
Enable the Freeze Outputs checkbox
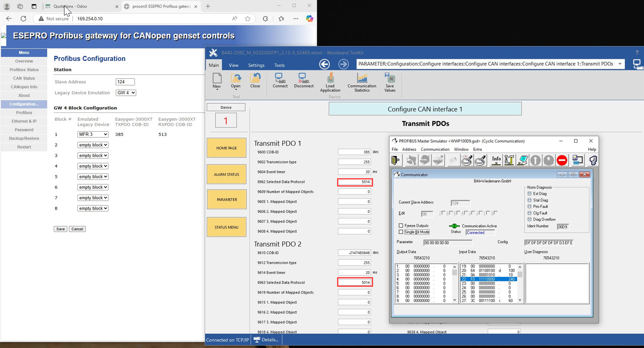point(401,226)
